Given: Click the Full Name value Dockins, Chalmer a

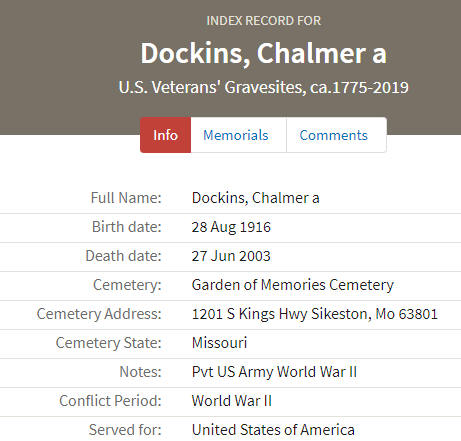Looking at the screenshot, I should (256, 198).
